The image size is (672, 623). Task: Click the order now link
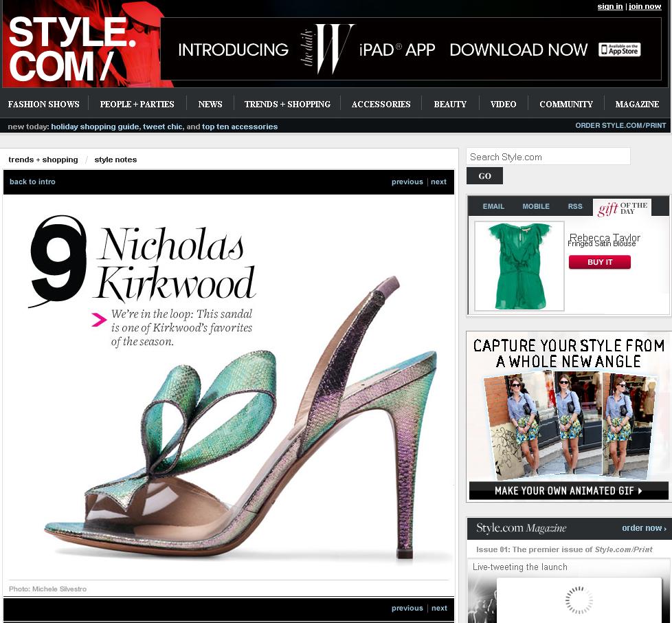[x=644, y=528]
